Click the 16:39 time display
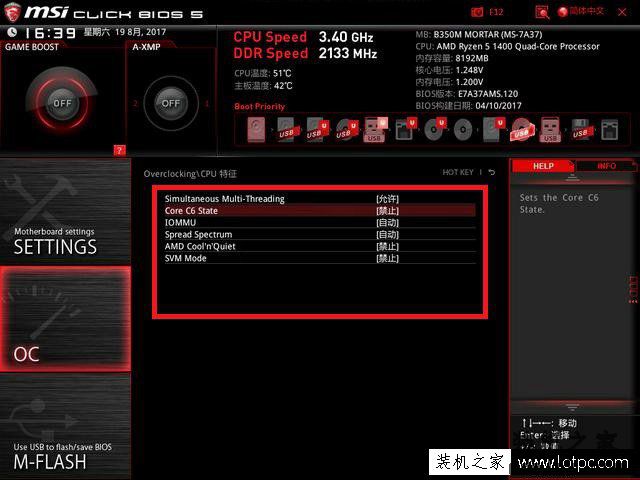 click(50, 33)
